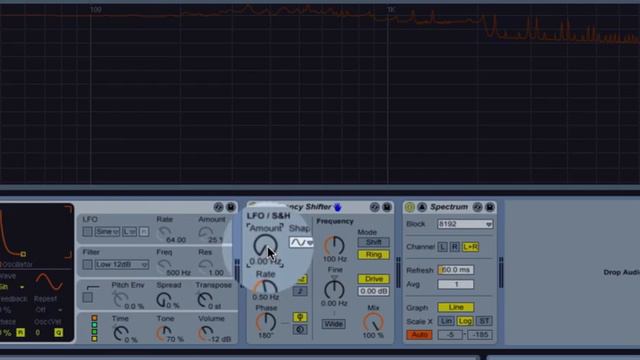
Task: Set Scale X to ST
Action: pyautogui.click(x=484, y=321)
